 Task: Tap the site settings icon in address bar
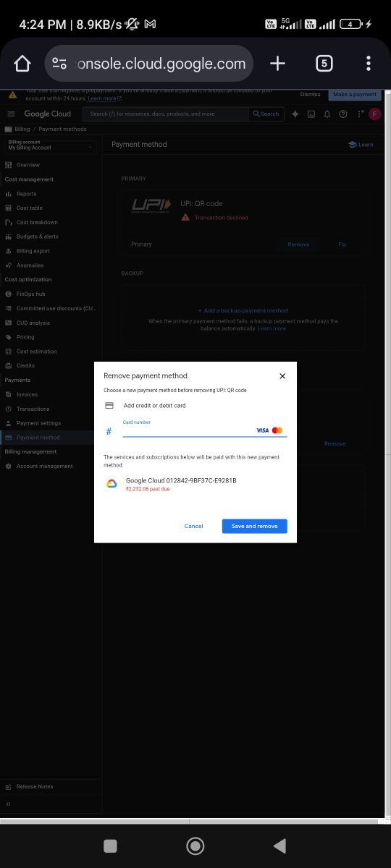59,64
